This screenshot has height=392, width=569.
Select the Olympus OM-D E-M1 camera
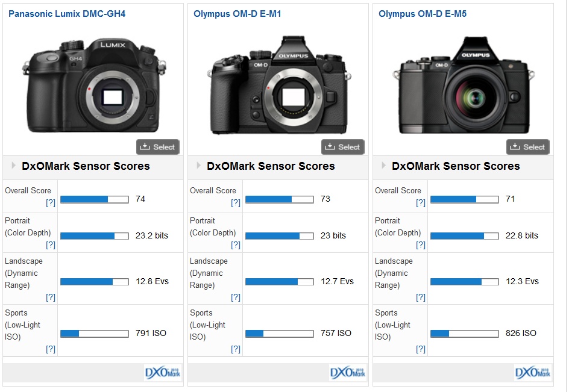pyautogui.click(x=343, y=147)
